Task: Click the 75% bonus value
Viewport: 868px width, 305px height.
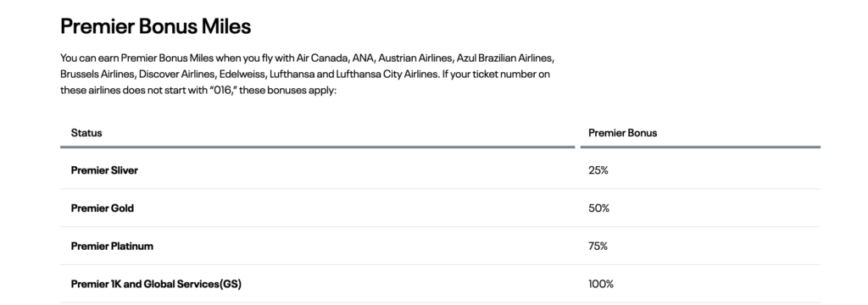Action: pyautogui.click(x=598, y=247)
